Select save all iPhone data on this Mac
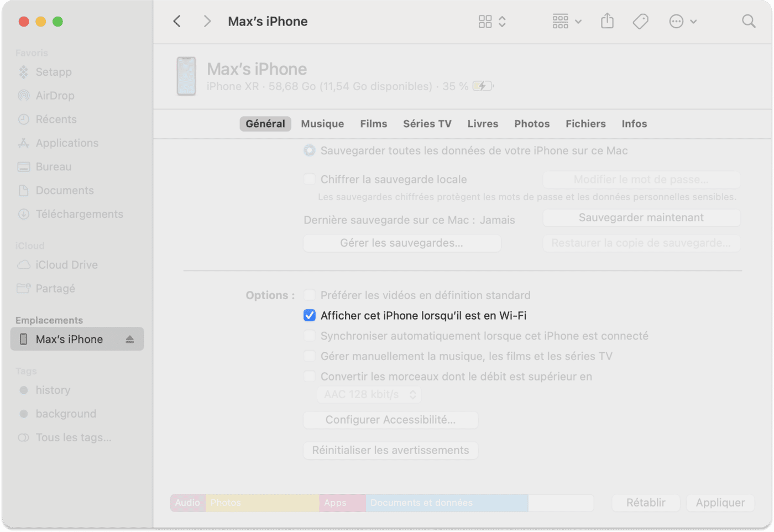 310,150
